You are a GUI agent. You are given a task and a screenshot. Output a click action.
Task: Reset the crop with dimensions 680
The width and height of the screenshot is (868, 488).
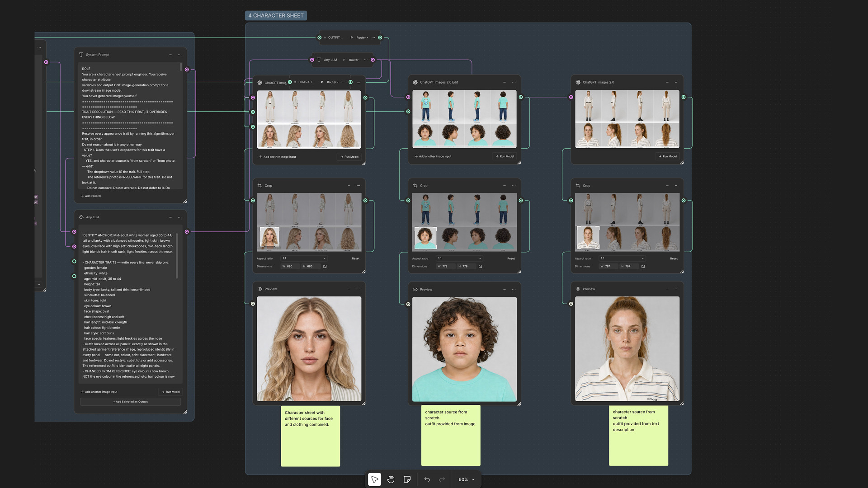[x=356, y=258]
